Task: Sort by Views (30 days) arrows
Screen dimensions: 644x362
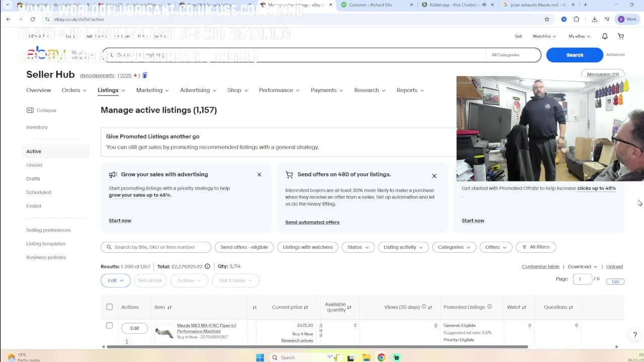Action: pos(430,307)
